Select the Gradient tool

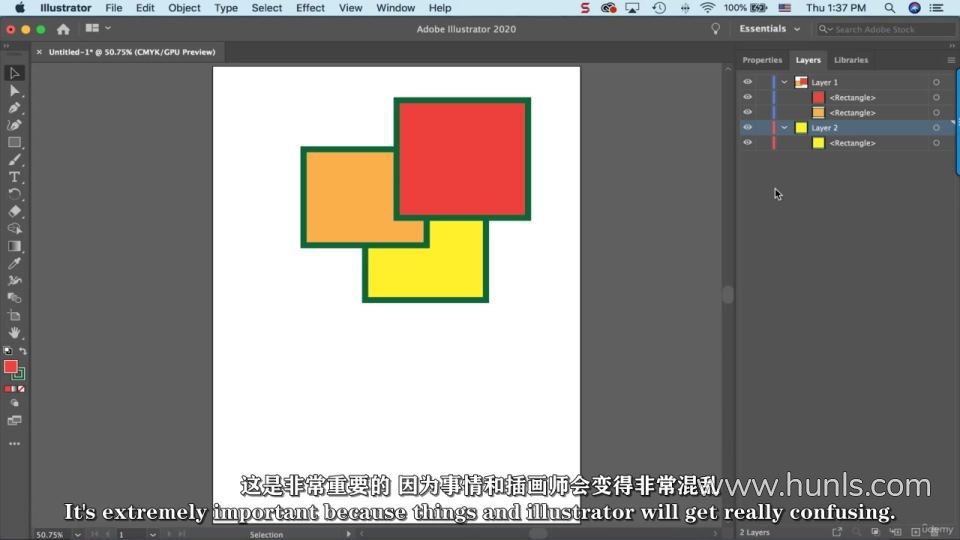(14, 246)
